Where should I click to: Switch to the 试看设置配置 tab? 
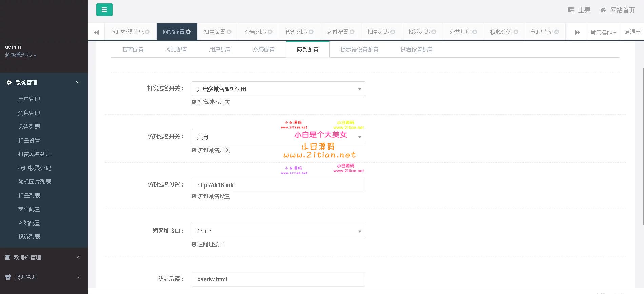417,50
